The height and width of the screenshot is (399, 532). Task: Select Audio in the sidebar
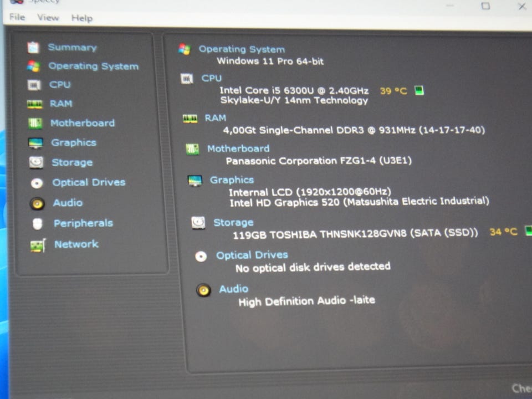tap(68, 203)
